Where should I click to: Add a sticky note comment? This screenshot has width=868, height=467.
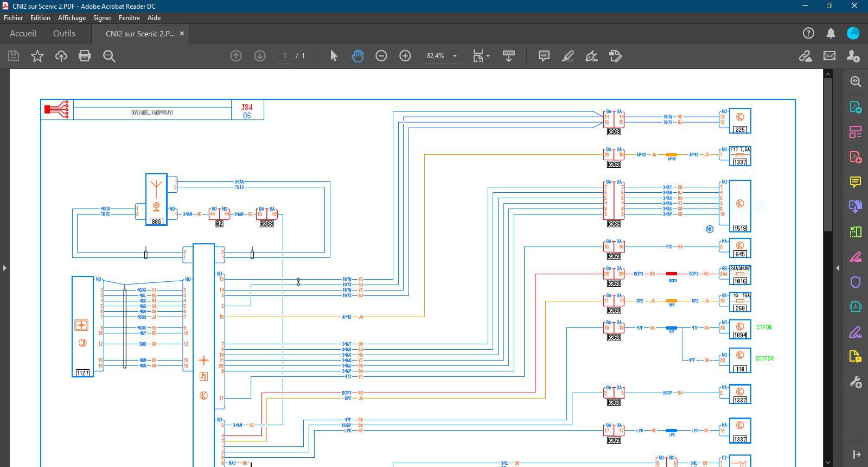(544, 56)
